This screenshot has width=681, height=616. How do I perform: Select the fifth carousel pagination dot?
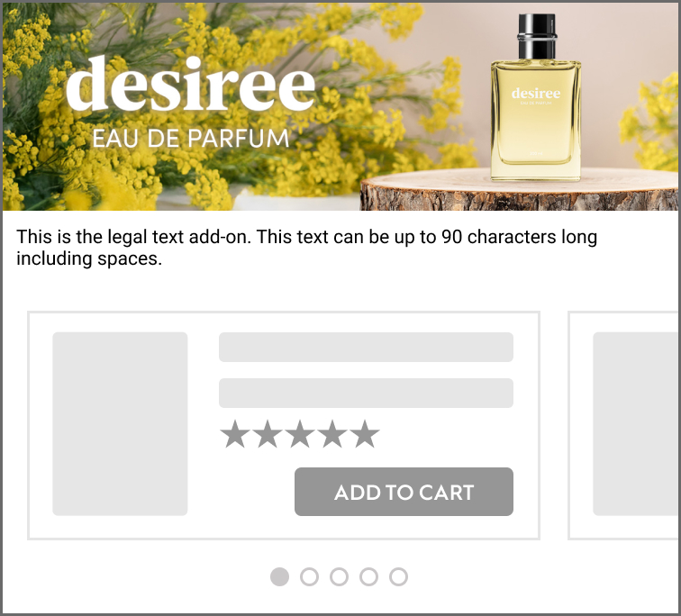tap(398, 576)
